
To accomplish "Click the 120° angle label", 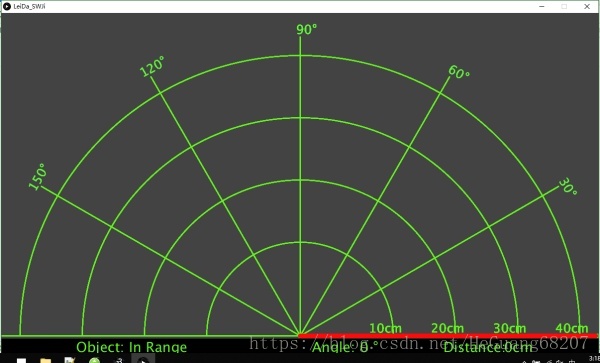I will tap(152, 66).
